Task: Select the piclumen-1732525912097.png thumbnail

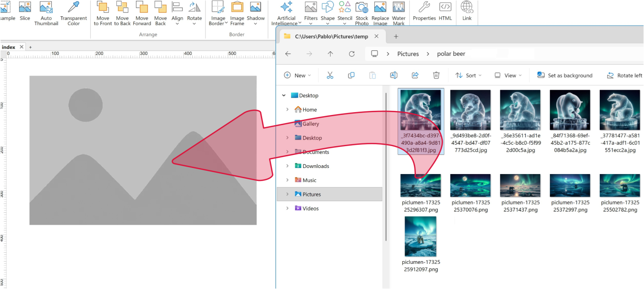Action: coord(420,236)
